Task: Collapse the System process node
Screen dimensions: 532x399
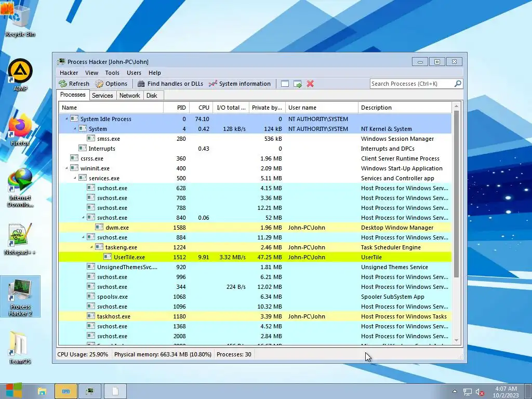Action: (75, 129)
